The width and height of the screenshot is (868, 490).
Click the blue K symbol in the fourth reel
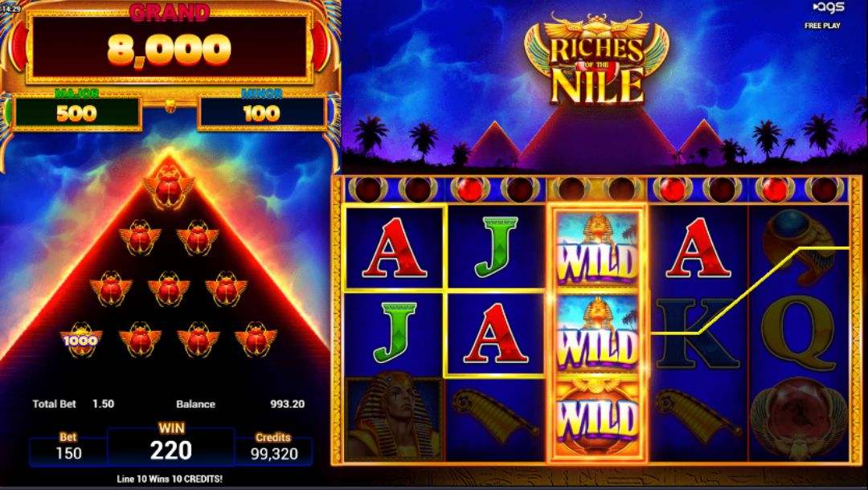point(697,333)
